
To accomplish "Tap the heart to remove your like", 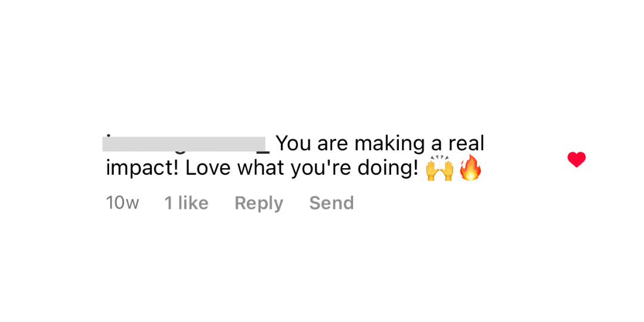I will tap(576, 159).
